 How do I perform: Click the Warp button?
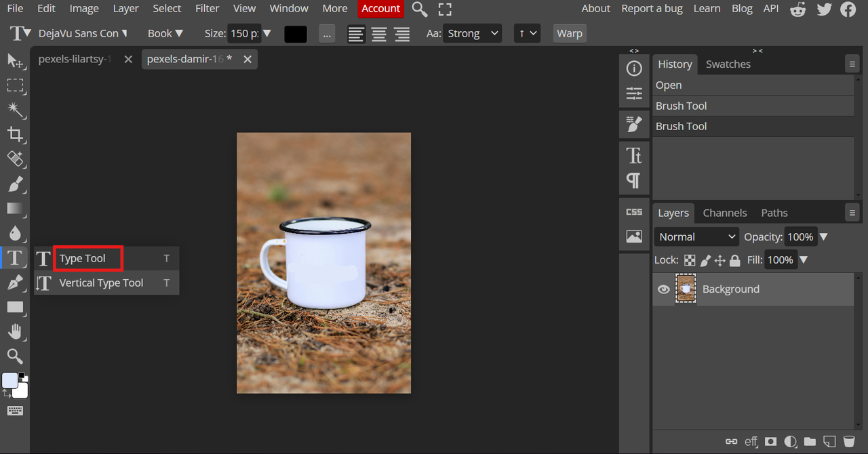coord(570,33)
